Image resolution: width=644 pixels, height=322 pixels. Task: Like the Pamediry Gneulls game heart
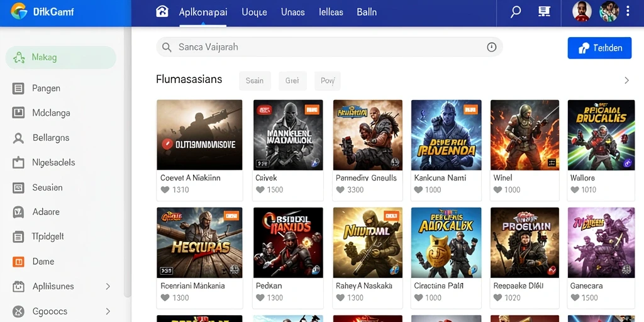[340, 190]
